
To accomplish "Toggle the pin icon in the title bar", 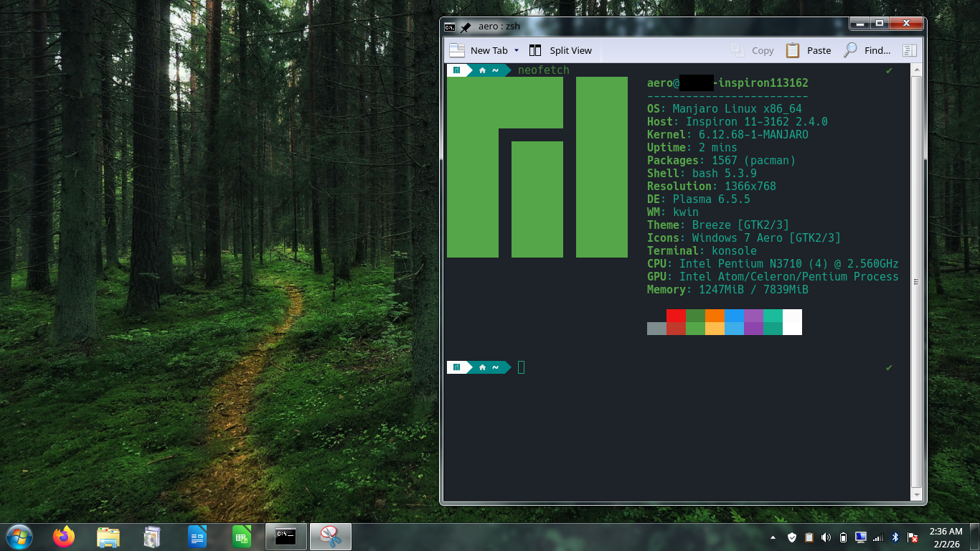I will [x=466, y=27].
